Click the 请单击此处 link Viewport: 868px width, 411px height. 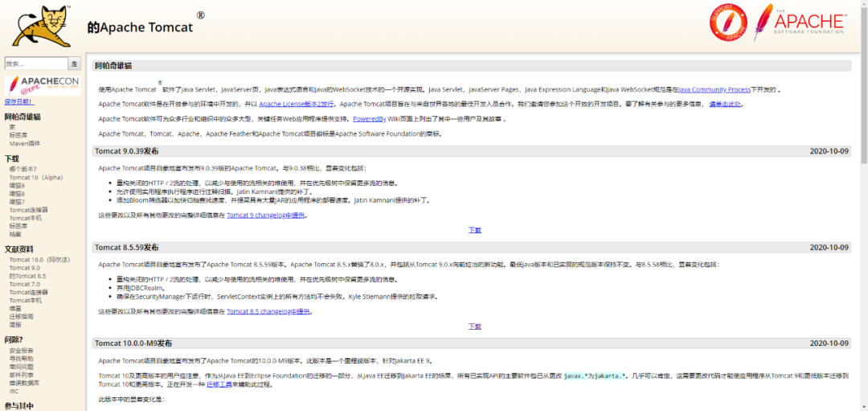click(x=726, y=104)
